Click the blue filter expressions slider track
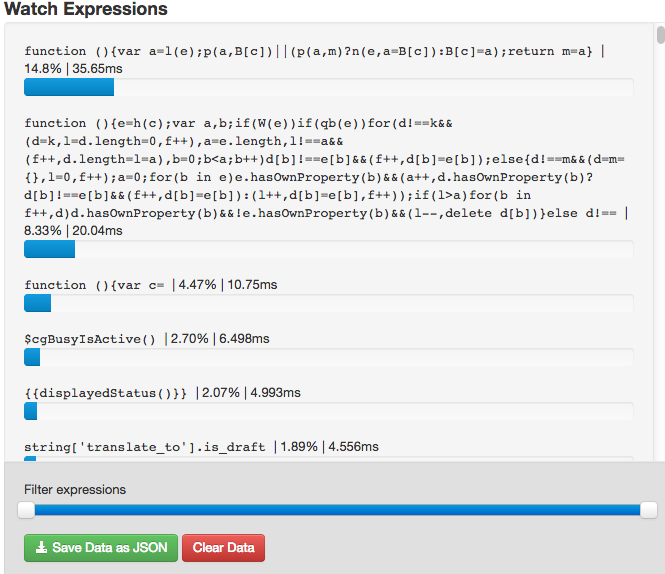 tap(337, 510)
